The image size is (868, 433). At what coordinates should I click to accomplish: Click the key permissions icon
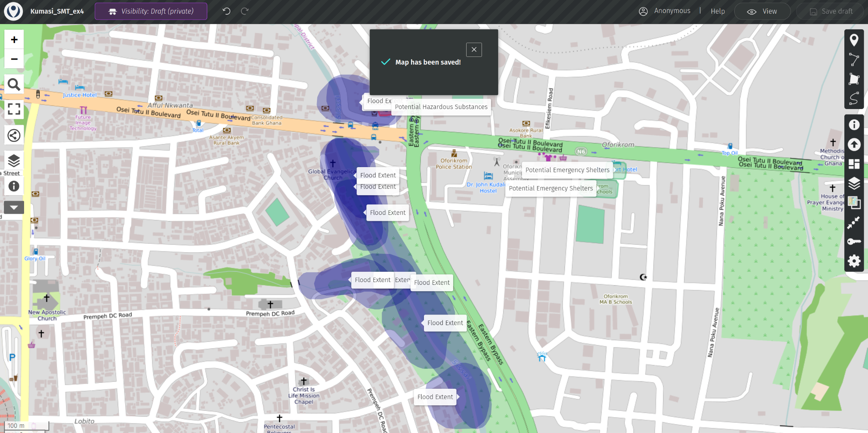click(x=854, y=241)
